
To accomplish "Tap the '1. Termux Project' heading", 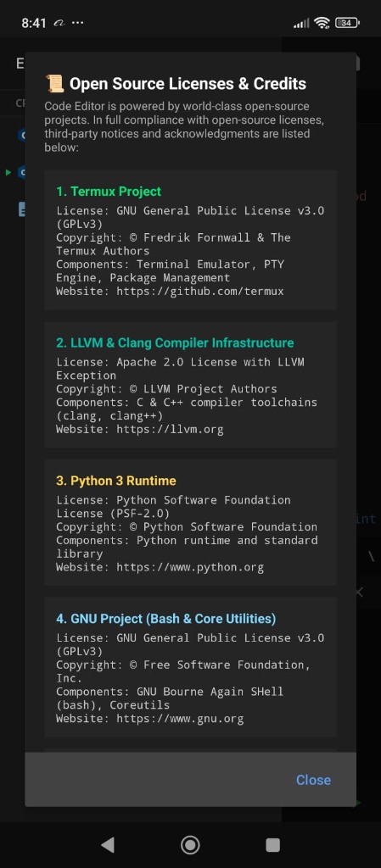I will tap(109, 192).
